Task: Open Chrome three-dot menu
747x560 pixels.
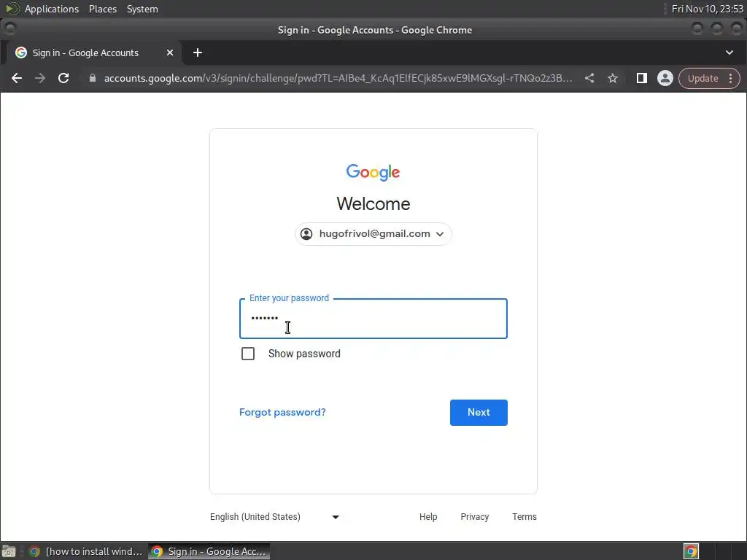Action: pyautogui.click(x=730, y=78)
